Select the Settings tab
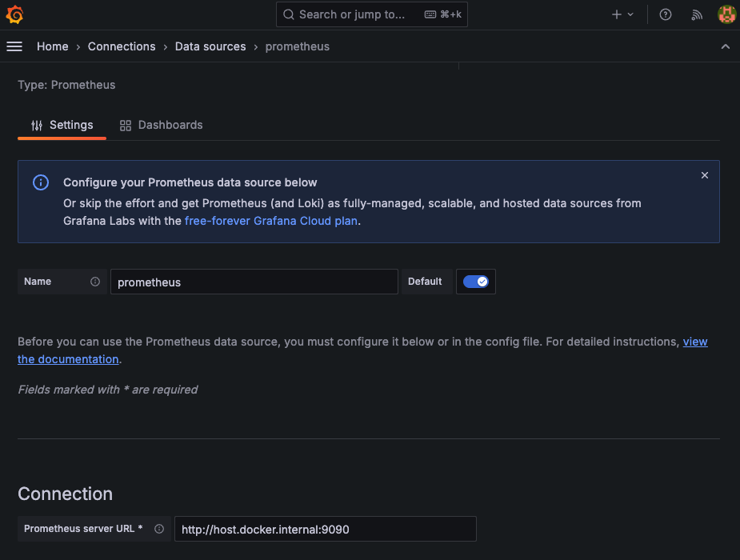Image resolution: width=740 pixels, height=560 pixels. [62, 125]
